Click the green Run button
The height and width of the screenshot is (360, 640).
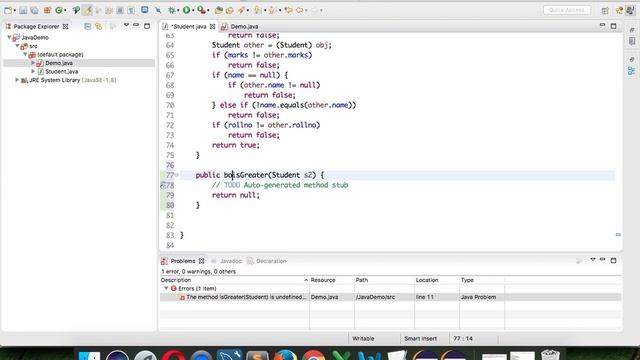tap(187, 10)
